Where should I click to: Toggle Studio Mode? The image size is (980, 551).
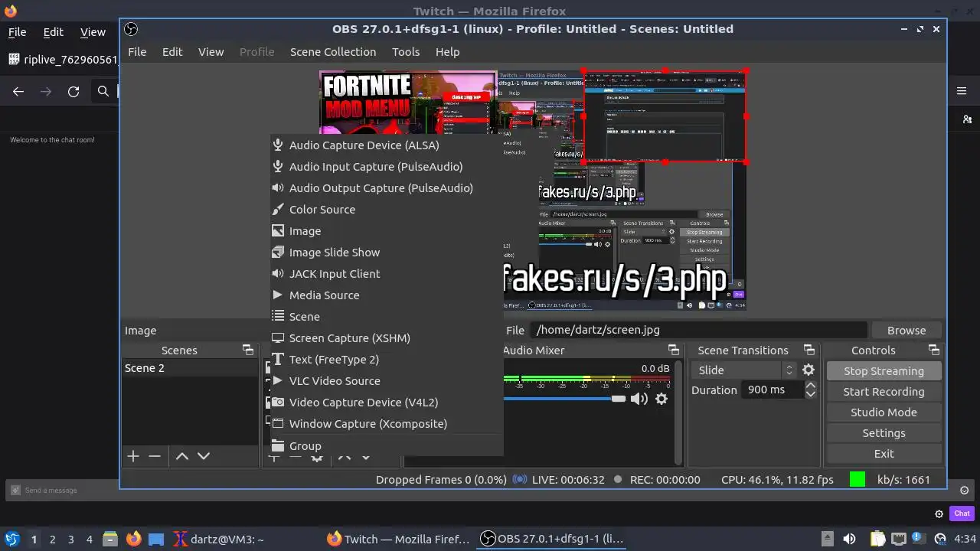click(x=884, y=412)
